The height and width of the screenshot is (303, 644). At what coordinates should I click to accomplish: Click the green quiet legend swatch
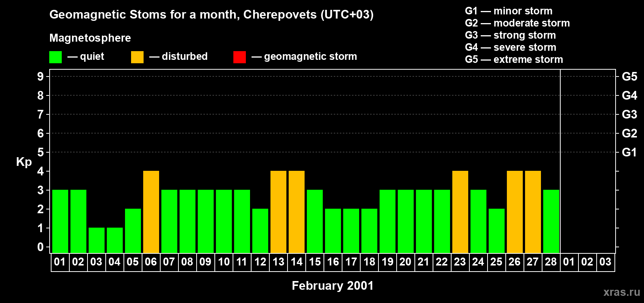pyautogui.click(x=55, y=57)
